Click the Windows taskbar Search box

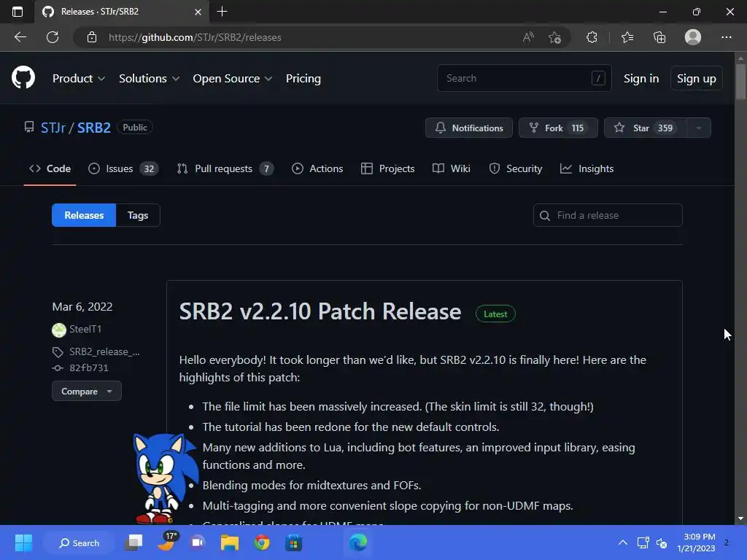[79, 542]
